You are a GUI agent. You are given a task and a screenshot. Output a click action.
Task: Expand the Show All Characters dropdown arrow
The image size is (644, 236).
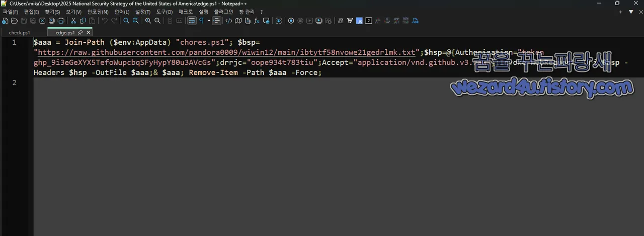[209, 21]
